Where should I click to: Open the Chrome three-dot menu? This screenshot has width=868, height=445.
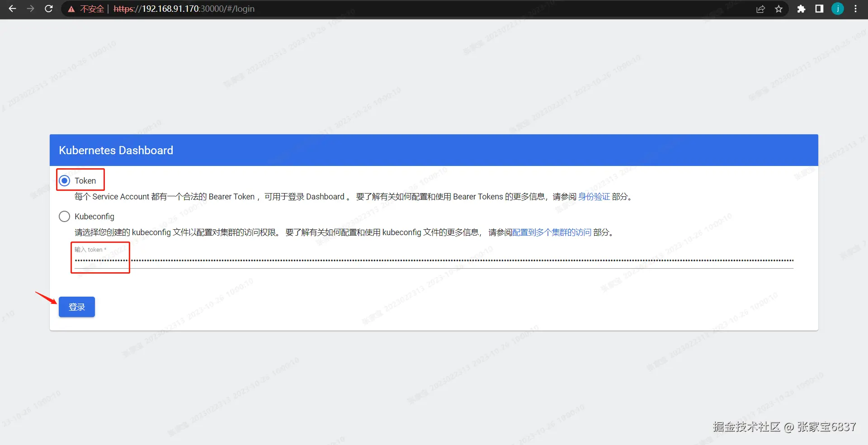(x=855, y=9)
